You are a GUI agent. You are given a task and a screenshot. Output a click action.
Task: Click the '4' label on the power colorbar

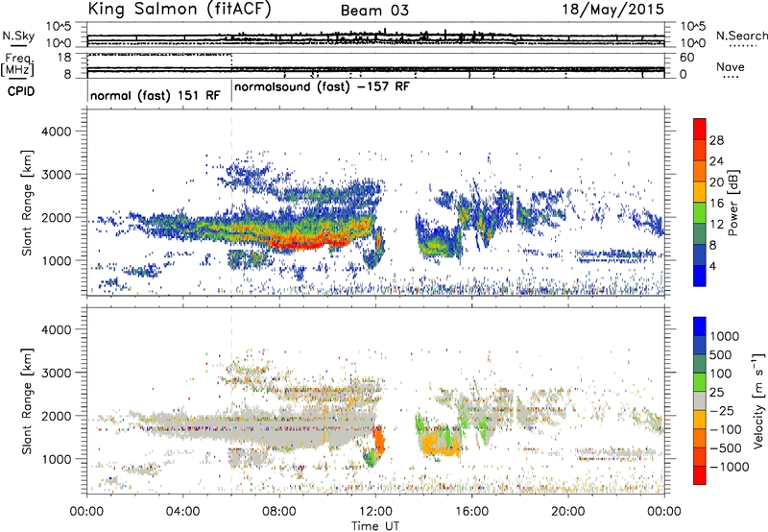[712, 266]
